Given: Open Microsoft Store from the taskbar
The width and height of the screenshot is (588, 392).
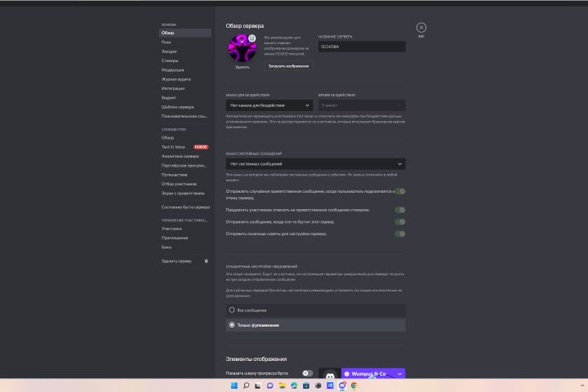Looking at the screenshot, I should pyautogui.click(x=306, y=385).
